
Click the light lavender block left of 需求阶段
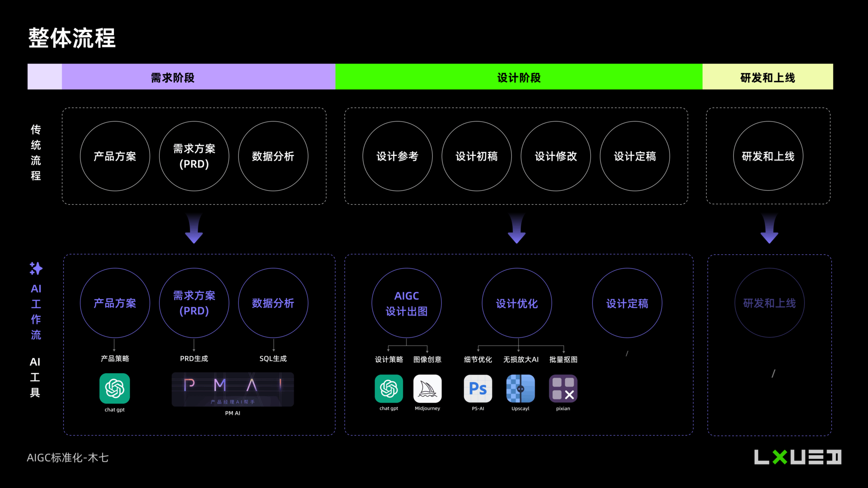tap(45, 77)
